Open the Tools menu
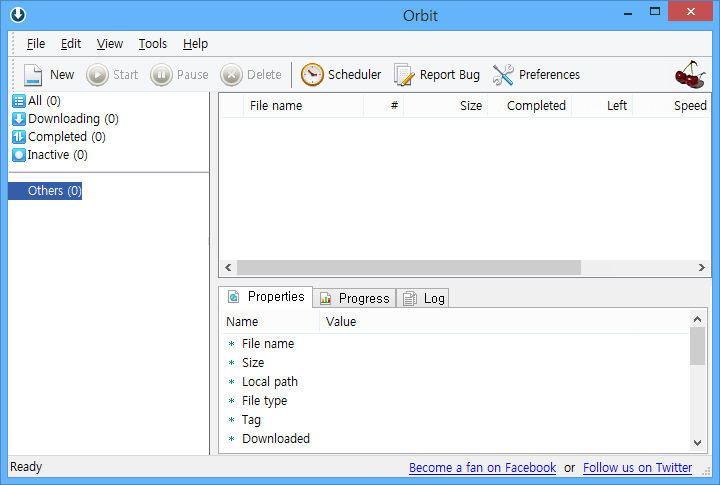Viewport: 720px width, 485px height. click(152, 44)
